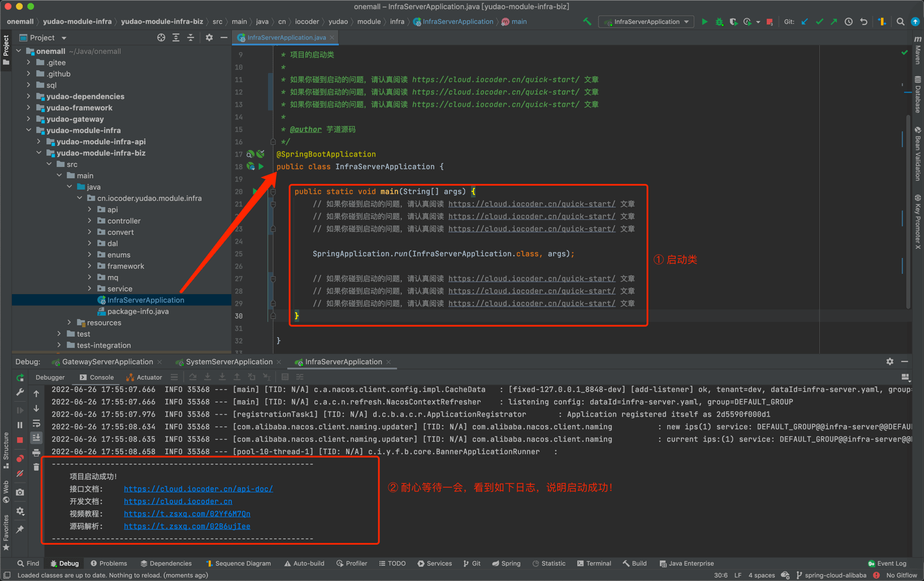Open the api-doc link in console
Screen dimensions: 924x581
[198, 489]
